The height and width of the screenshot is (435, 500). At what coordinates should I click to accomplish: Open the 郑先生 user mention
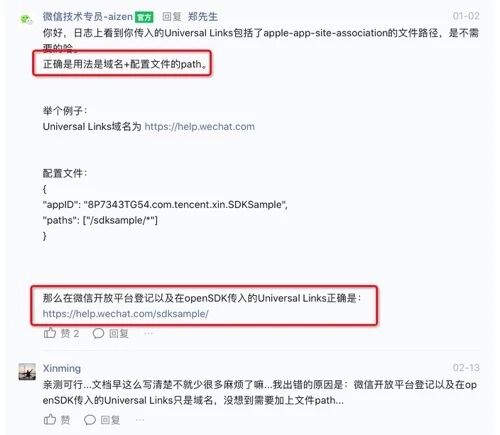tap(203, 16)
